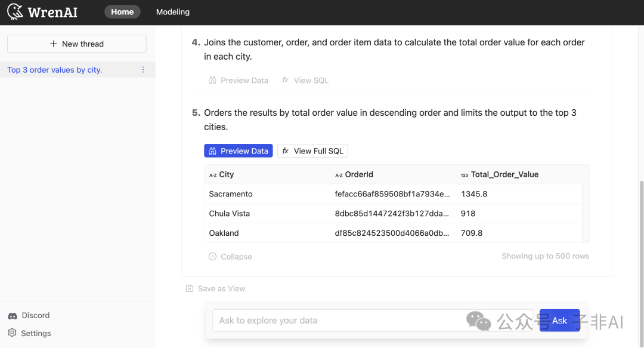Click the City column header

[x=227, y=174]
